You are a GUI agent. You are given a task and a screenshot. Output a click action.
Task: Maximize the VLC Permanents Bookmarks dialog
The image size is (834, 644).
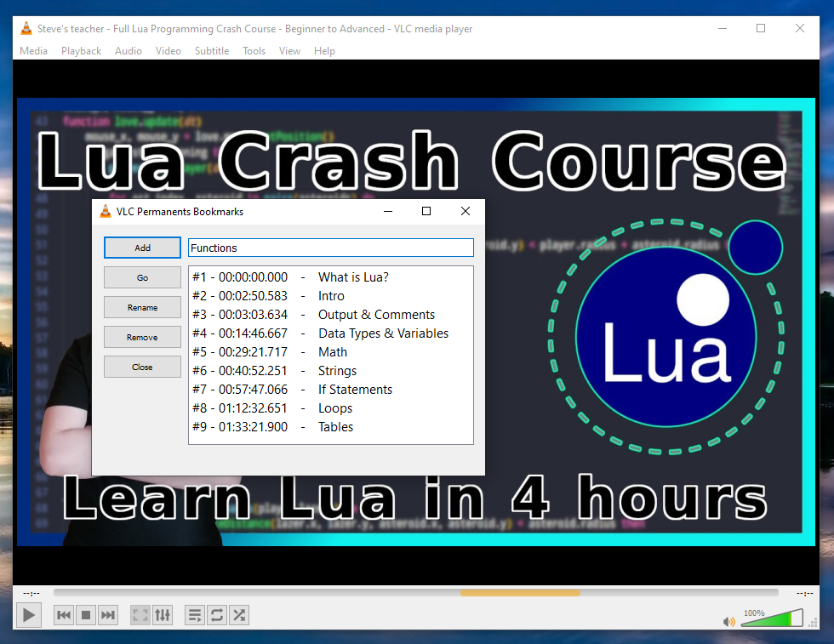point(426,211)
